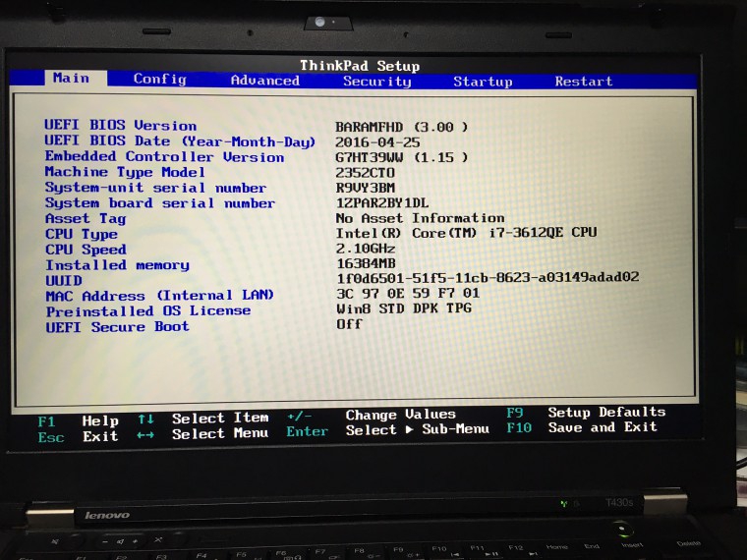Click the Lenovo logo on the bezel
Screen dimensions: 747x560
(107, 515)
